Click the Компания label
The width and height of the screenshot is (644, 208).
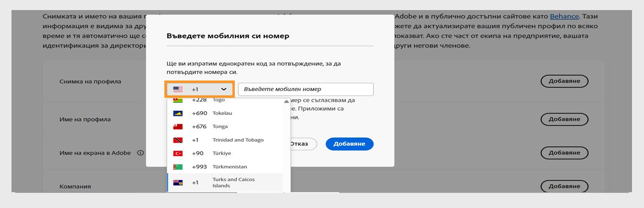tap(75, 186)
